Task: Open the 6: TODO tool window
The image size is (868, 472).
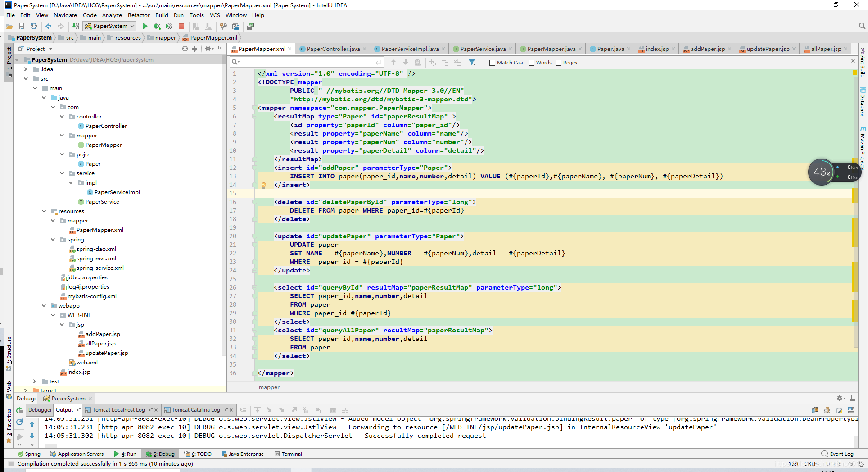Action: pyautogui.click(x=198, y=454)
